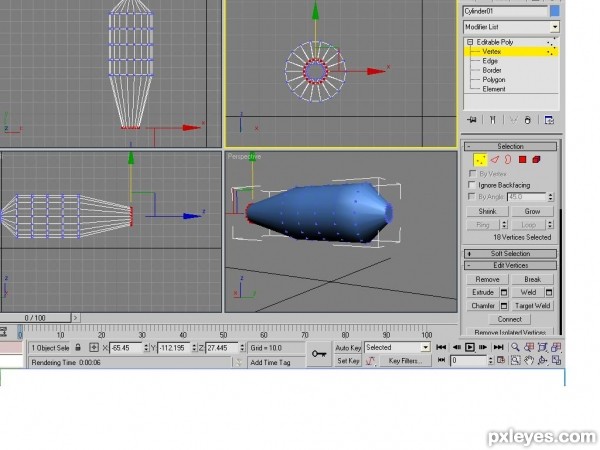Click the blue object color swatch
The image size is (600, 450).
(x=554, y=11)
